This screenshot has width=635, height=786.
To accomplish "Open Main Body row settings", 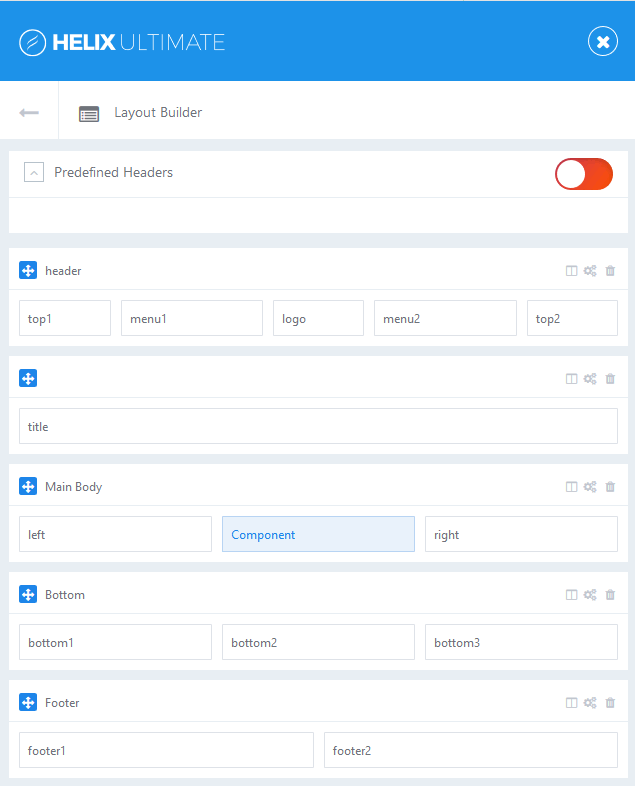I will point(590,487).
